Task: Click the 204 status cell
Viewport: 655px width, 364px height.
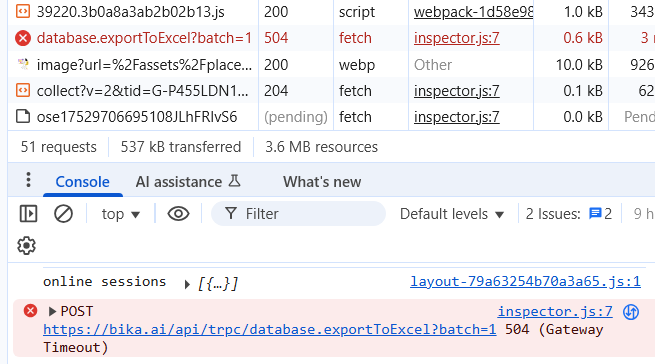Action: (296, 91)
